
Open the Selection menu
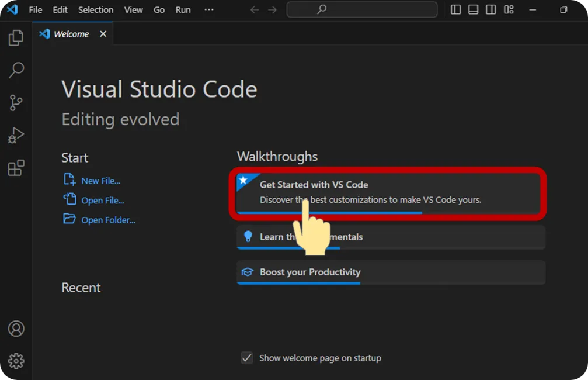click(x=96, y=10)
